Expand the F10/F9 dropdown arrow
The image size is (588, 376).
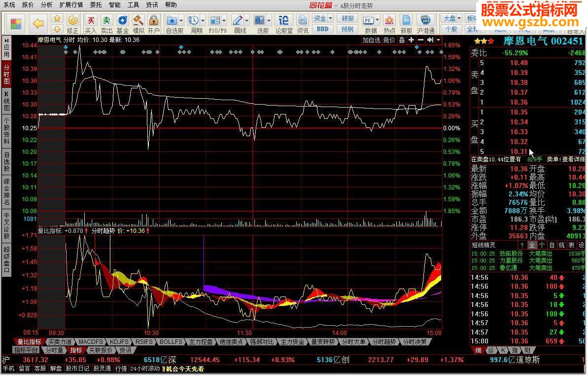(x=224, y=20)
